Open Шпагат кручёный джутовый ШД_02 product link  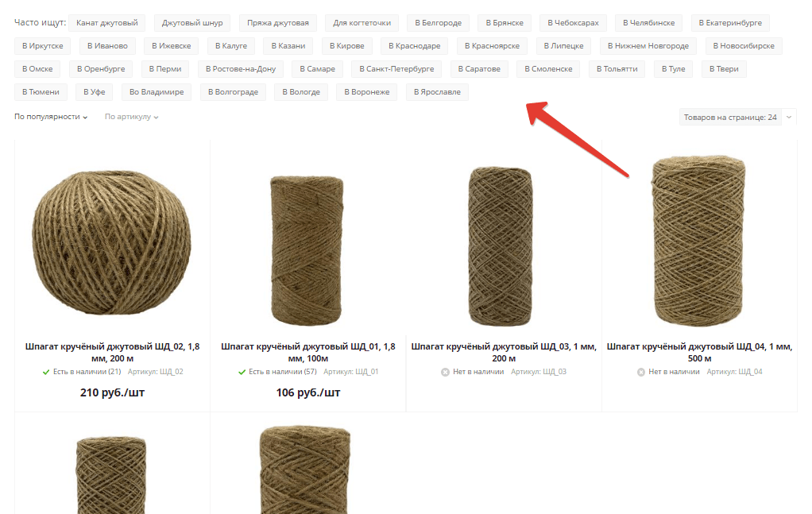coord(112,352)
